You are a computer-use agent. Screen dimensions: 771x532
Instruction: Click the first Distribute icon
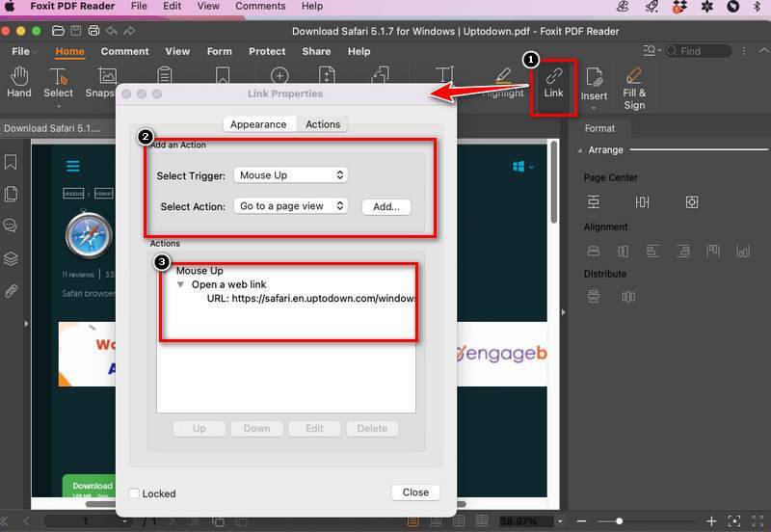pos(594,297)
